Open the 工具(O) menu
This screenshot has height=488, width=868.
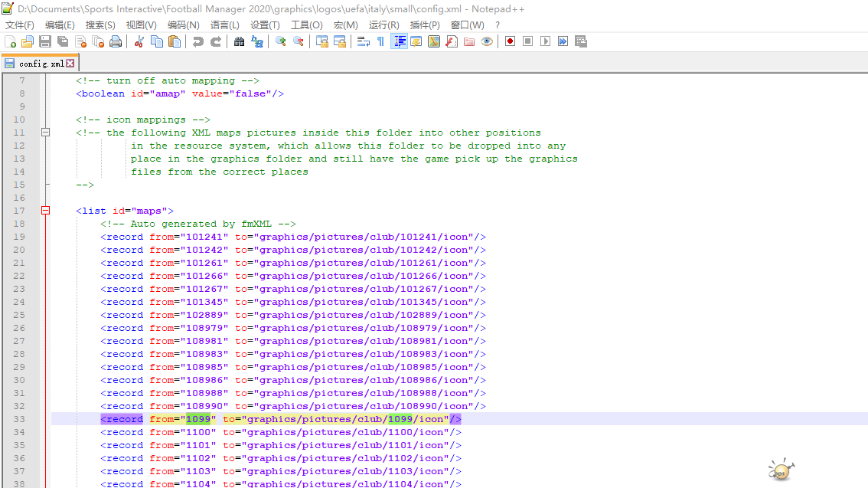point(307,25)
